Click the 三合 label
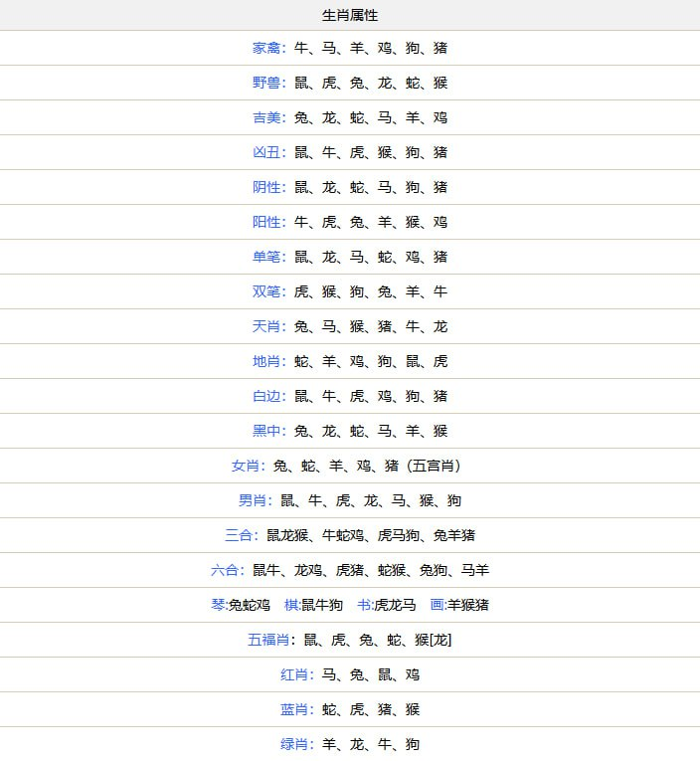 tap(239, 535)
